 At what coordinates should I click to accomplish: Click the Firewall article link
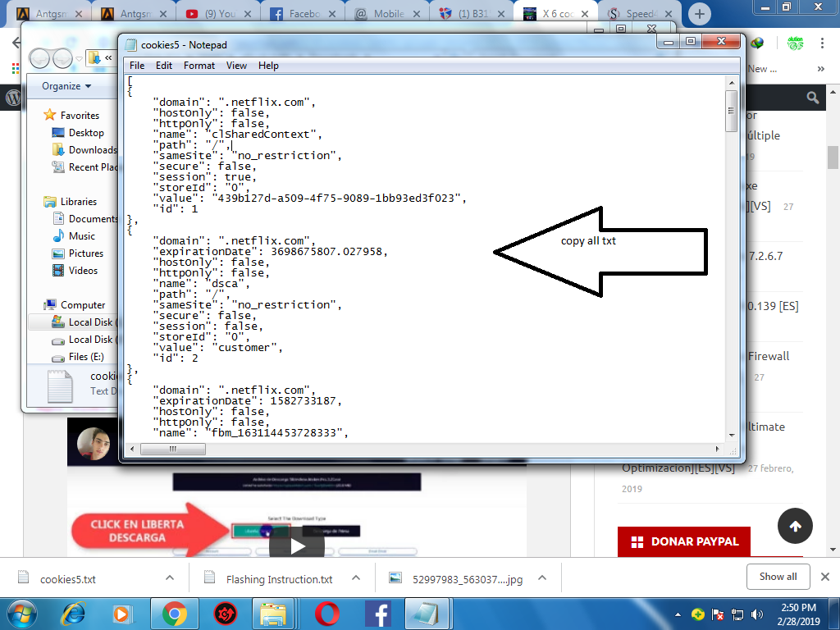pos(768,356)
